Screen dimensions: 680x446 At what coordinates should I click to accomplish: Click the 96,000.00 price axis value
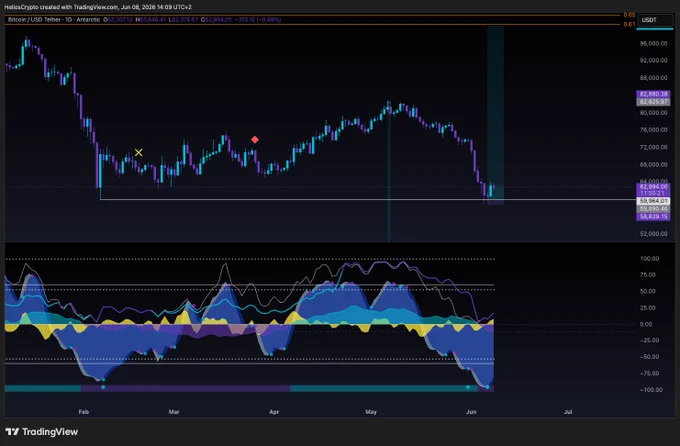coord(653,43)
